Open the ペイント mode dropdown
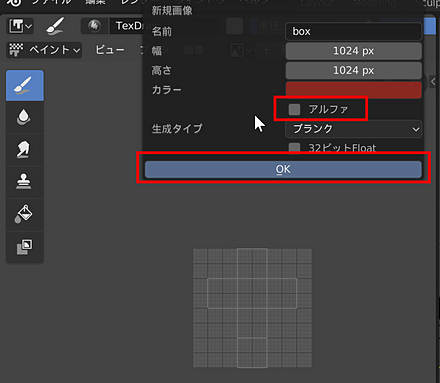440x383 pixels. coord(44,50)
